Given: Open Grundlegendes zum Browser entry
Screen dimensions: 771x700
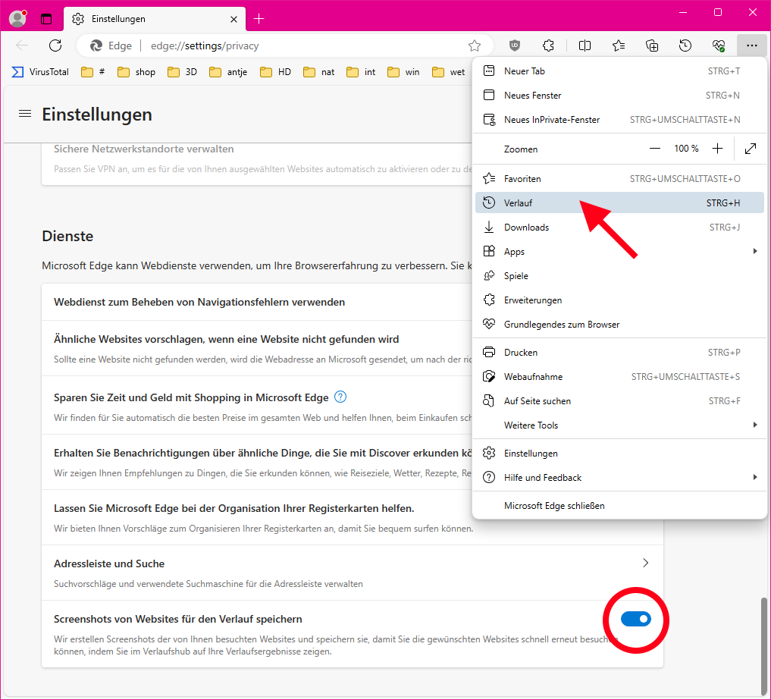Looking at the screenshot, I should (x=619, y=324).
